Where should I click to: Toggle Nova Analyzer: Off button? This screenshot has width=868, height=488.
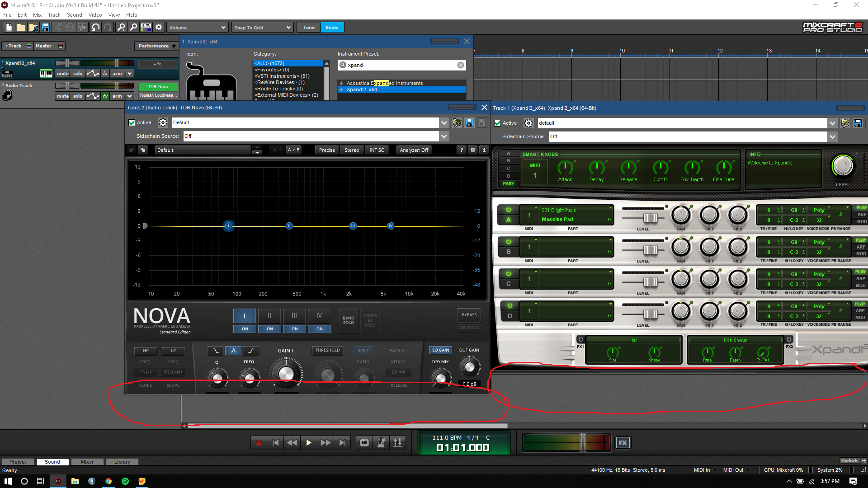(414, 150)
